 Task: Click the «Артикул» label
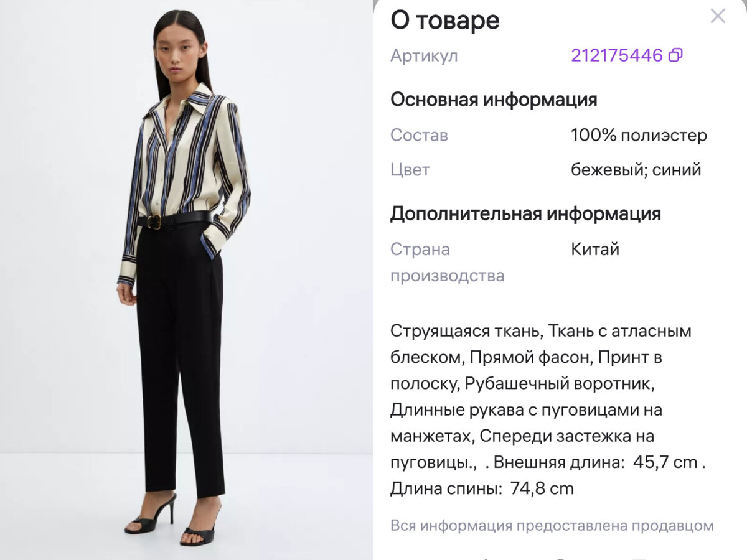(x=424, y=55)
